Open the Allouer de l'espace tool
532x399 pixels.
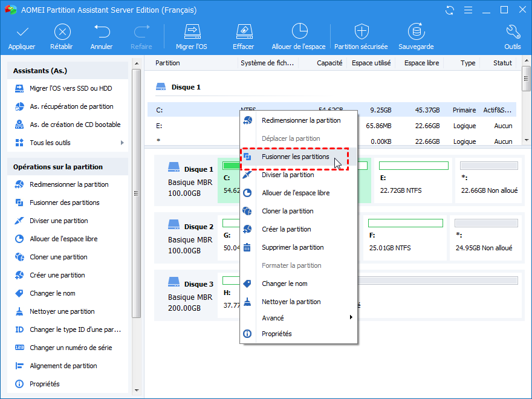[299, 32]
